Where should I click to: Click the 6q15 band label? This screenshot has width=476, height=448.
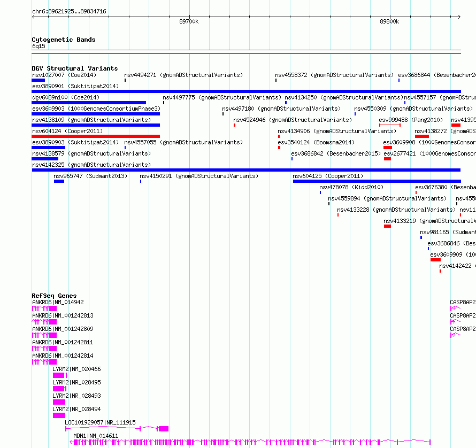tap(39, 46)
